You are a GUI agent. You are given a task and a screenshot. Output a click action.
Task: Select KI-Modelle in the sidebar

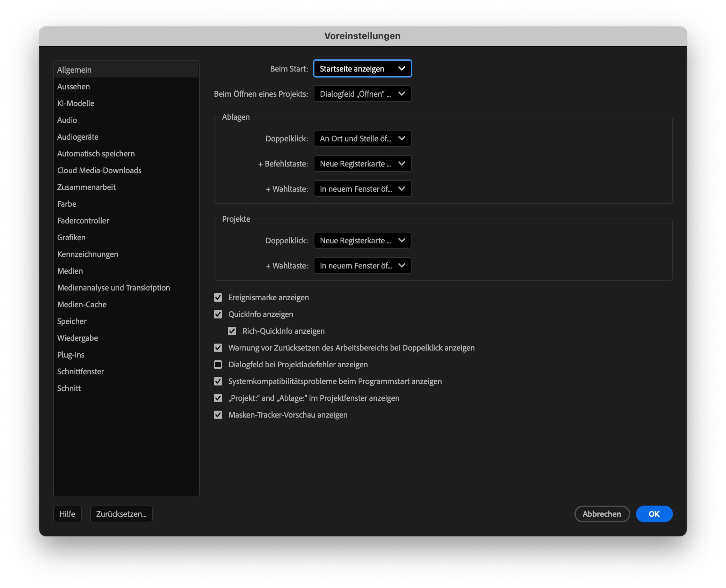[76, 103]
